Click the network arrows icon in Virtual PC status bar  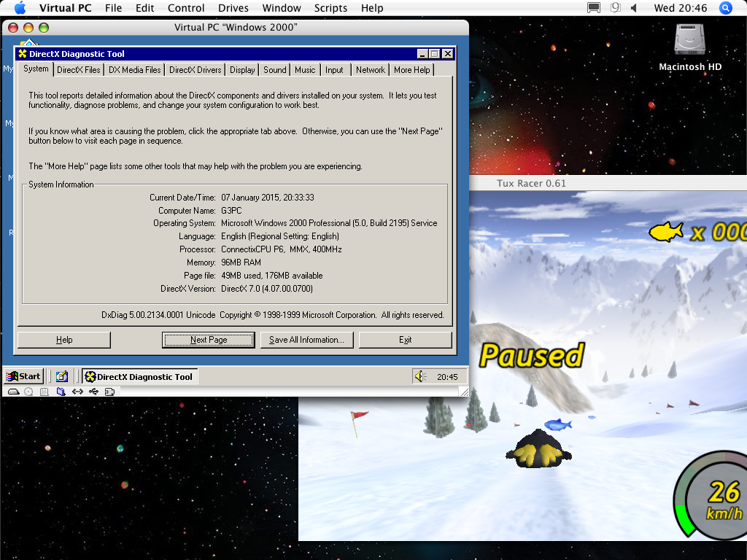click(77, 392)
